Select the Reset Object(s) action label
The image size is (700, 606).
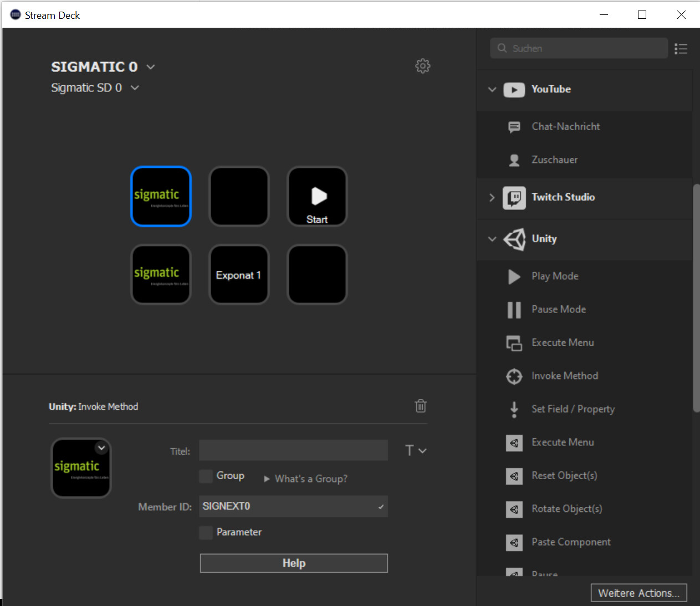(x=564, y=475)
